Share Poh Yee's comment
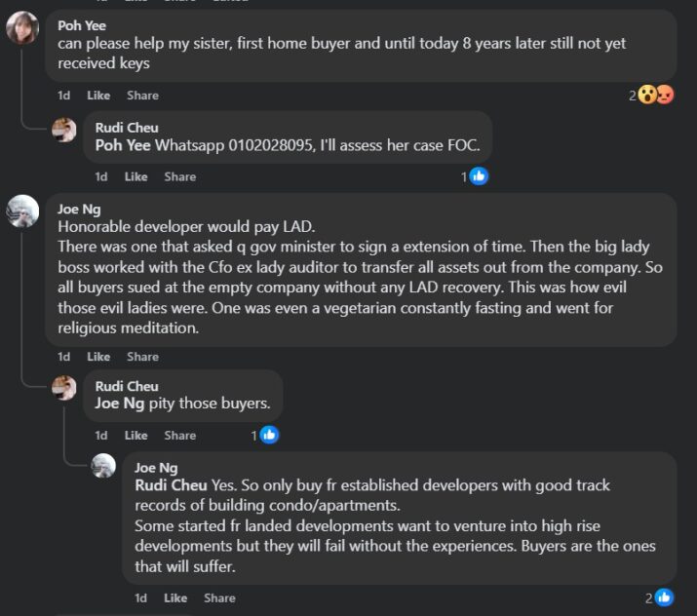Image resolution: width=697 pixels, height=616 pixels. coord(142,96)
